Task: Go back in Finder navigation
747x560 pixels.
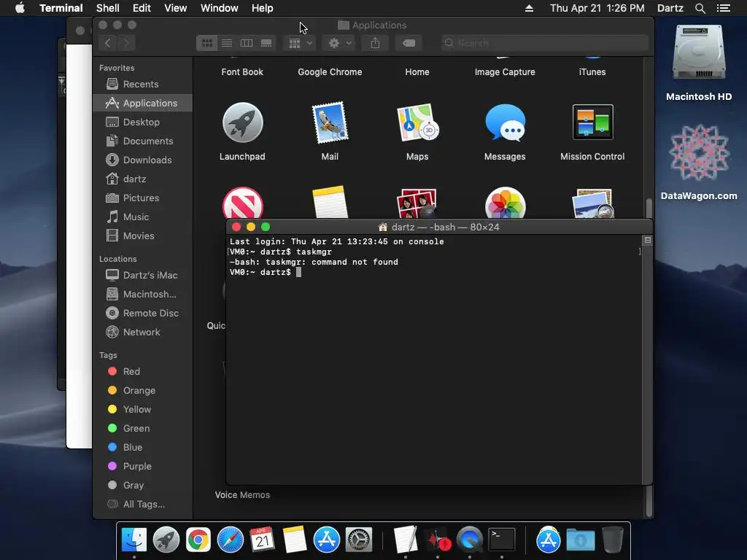Action: pyautogui.click(x=108, y=43)
